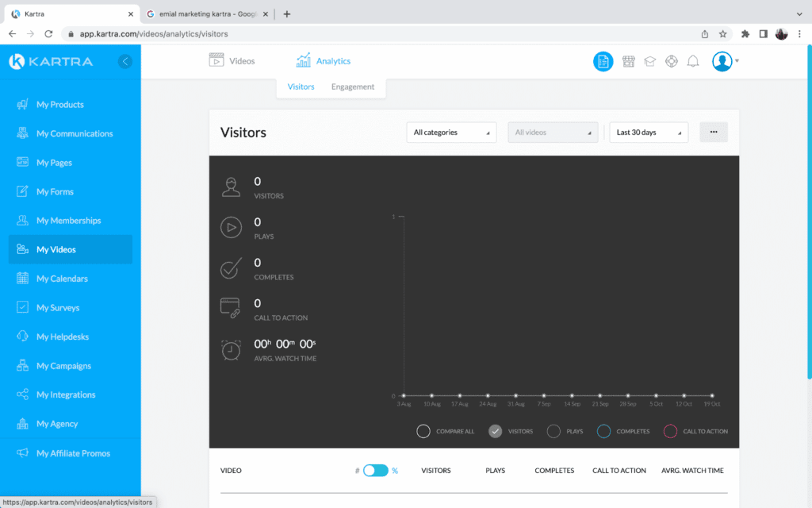Expand the All videos dropdown
Image resolution: width=812 pixels, height=508 pixels.
pyautogui.click(x=553, y=133)
